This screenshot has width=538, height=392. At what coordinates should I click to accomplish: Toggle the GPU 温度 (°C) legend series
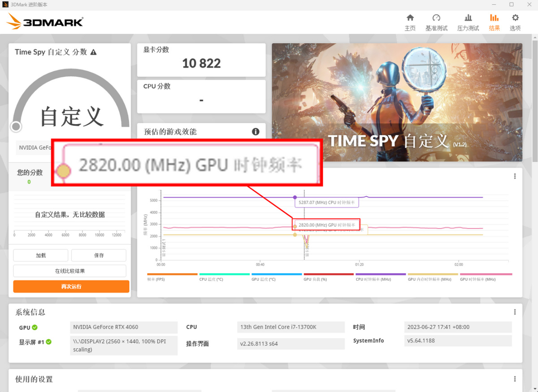[x=277, y=277]
